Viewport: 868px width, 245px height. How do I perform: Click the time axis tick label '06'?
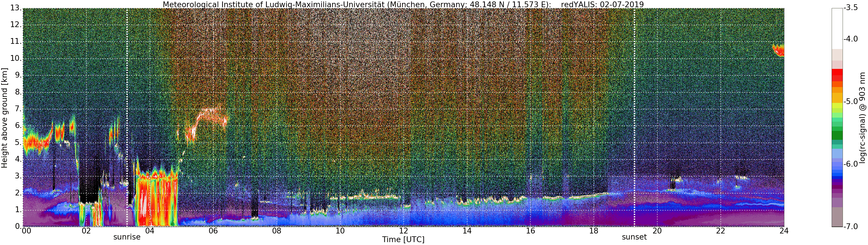213,231
